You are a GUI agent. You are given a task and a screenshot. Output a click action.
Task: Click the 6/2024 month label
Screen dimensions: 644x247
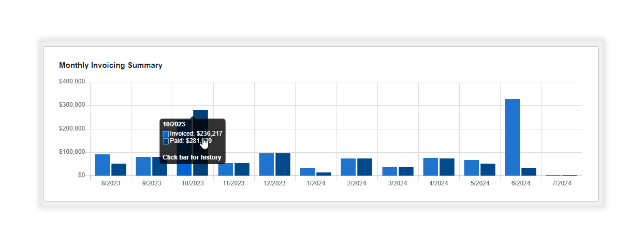coord(520,183)
